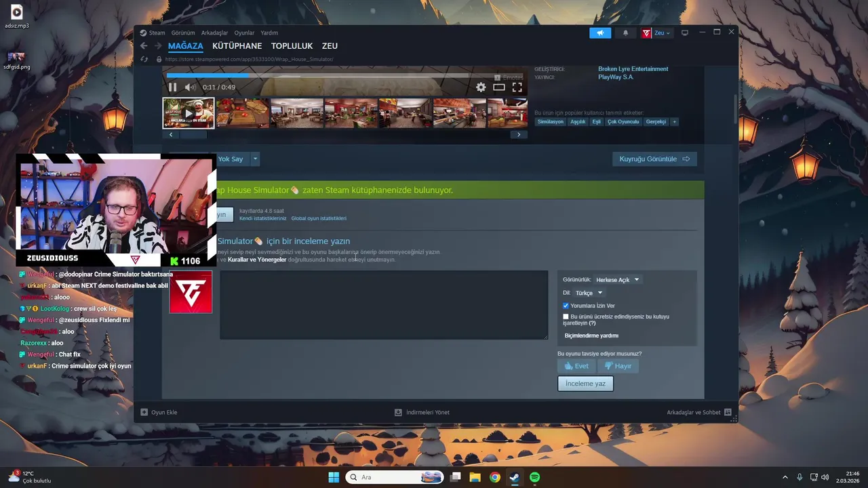The width and height of the screenshot is (868, 488).
Task: Open Windows Start menu
Action: (334, 477)
